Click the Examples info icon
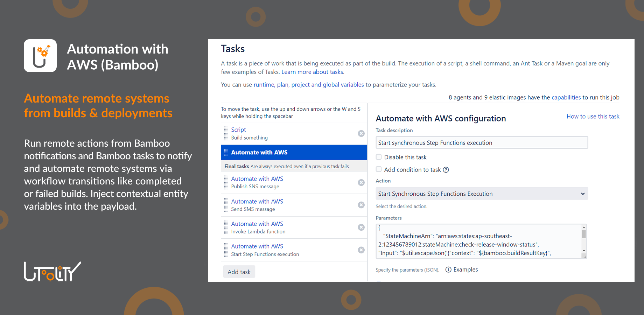 point(448,269)
